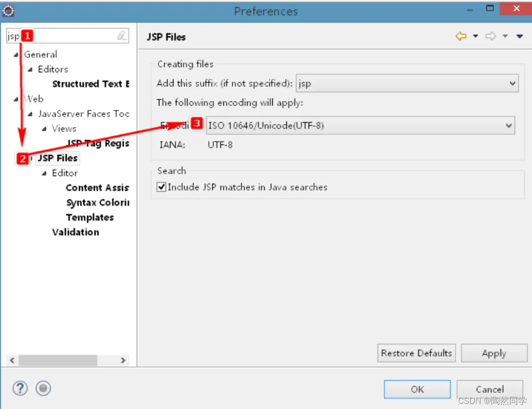
Task: Click the clear filter text icon
Action: (x=121, y=35)
